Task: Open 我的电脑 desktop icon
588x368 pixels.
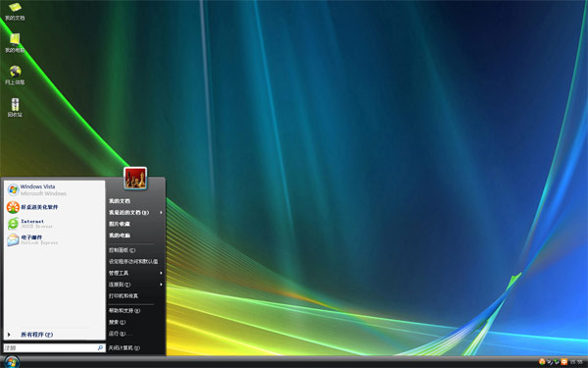Action: [x=15, y=39]
